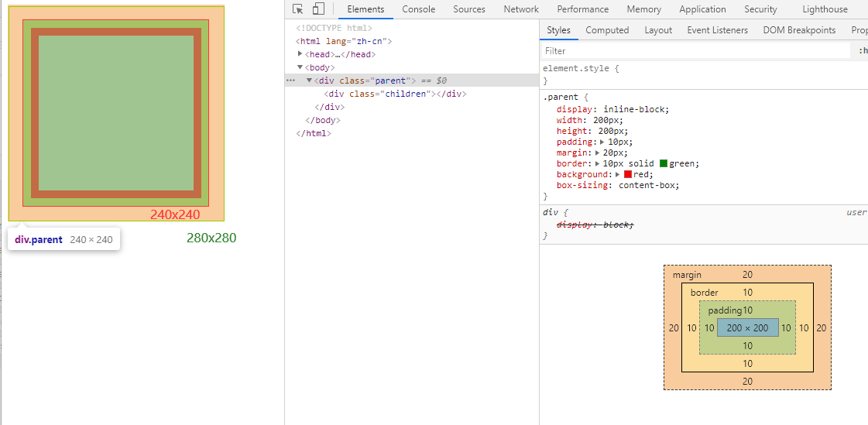
Task: Select the Layout sub-tab
Action: click(658, 30)
